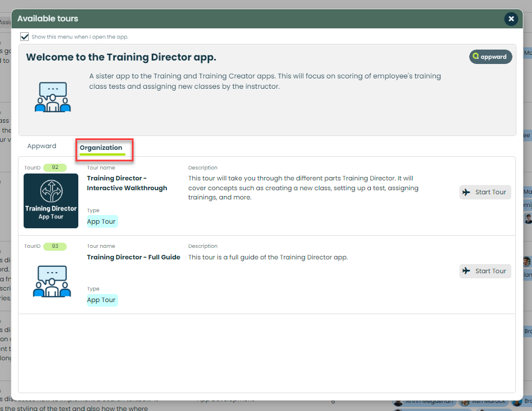Select tour name 'Training Director - Interactive Walkthrough'
This screenshot has width=532, height=411.
tap(127, 183)
